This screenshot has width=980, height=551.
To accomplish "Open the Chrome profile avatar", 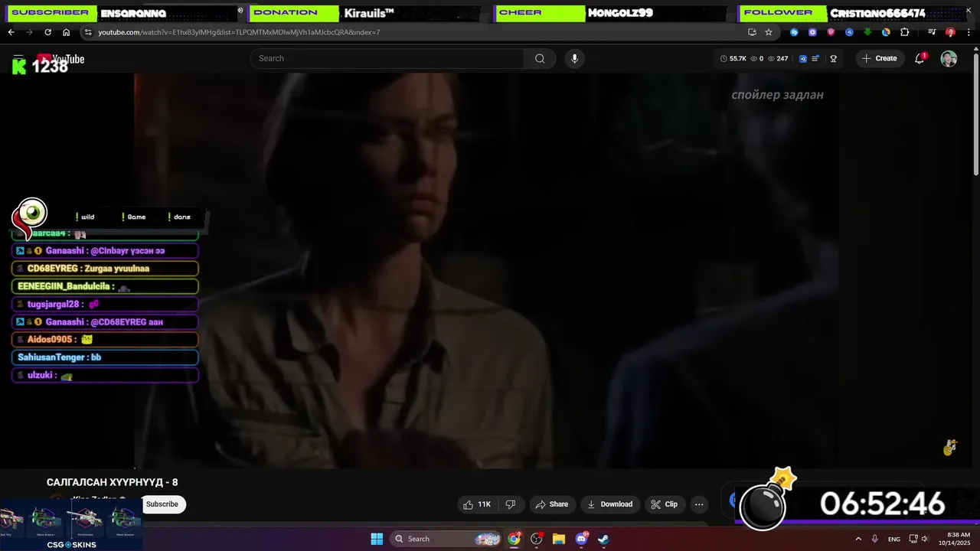I will (x=950, y=32).
